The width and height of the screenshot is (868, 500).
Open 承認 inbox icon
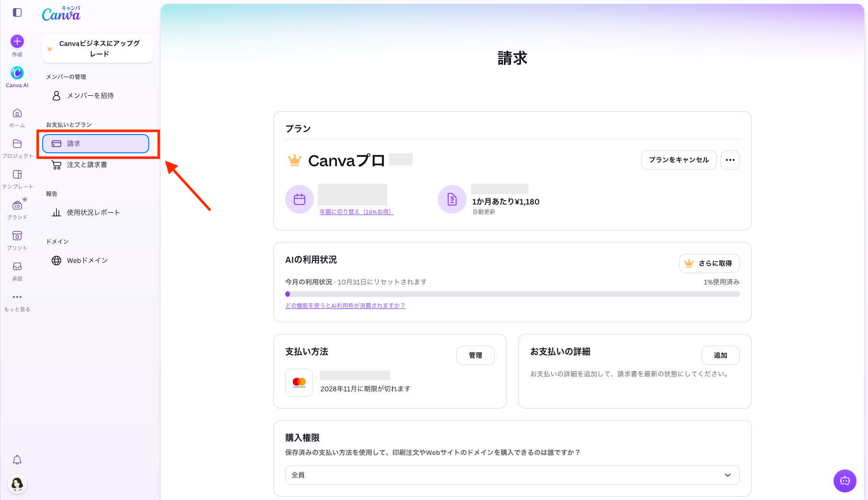(x=17, y=266)
